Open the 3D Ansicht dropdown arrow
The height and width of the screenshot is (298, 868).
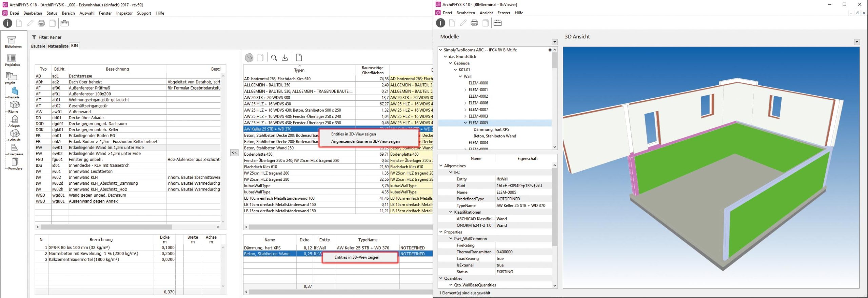click(857, 42)
